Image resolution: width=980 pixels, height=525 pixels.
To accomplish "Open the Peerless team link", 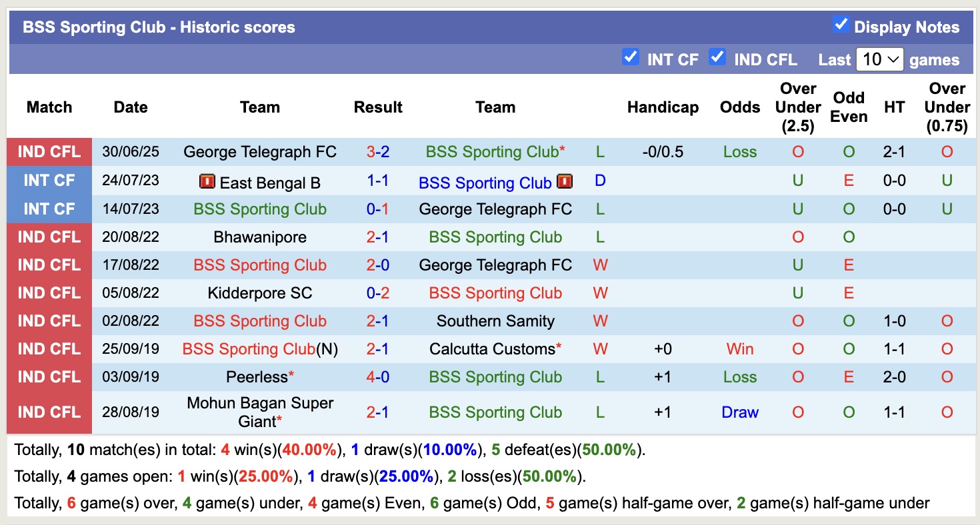I will click(257, 377).
